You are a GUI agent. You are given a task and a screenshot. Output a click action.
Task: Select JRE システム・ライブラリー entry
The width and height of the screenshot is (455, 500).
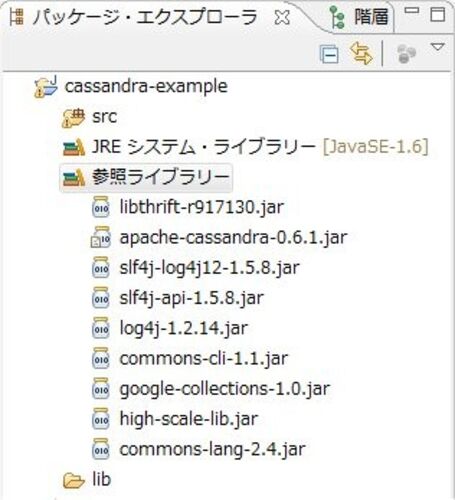(245, 147)
